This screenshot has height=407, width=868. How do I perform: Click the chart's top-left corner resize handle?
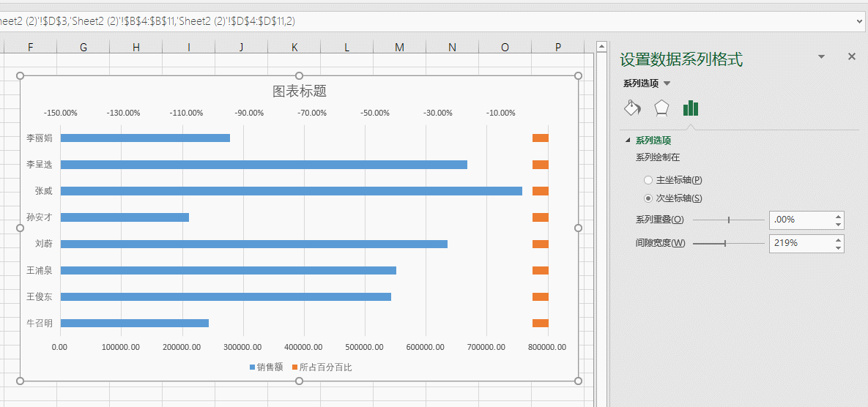point(21,75)
